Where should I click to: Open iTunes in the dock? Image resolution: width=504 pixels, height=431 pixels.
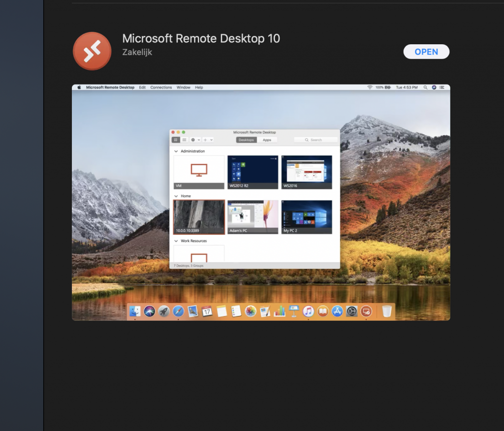tap(309, 311)
